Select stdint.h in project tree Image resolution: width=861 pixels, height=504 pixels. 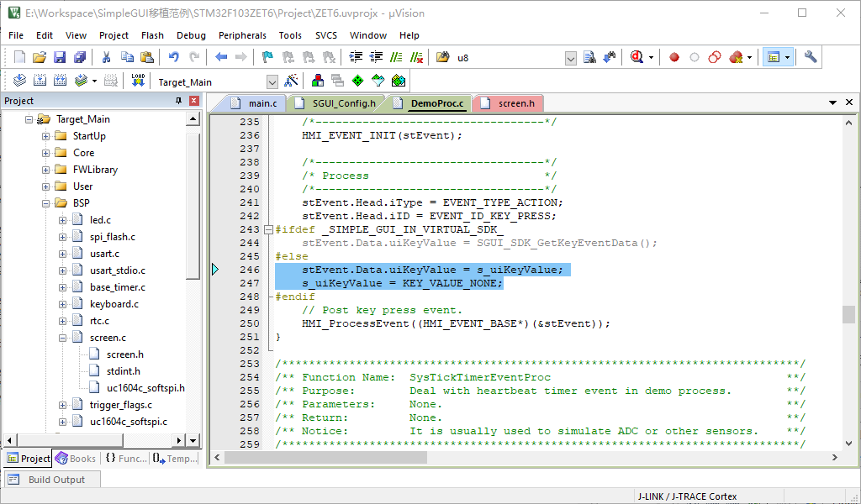(123, 371)
